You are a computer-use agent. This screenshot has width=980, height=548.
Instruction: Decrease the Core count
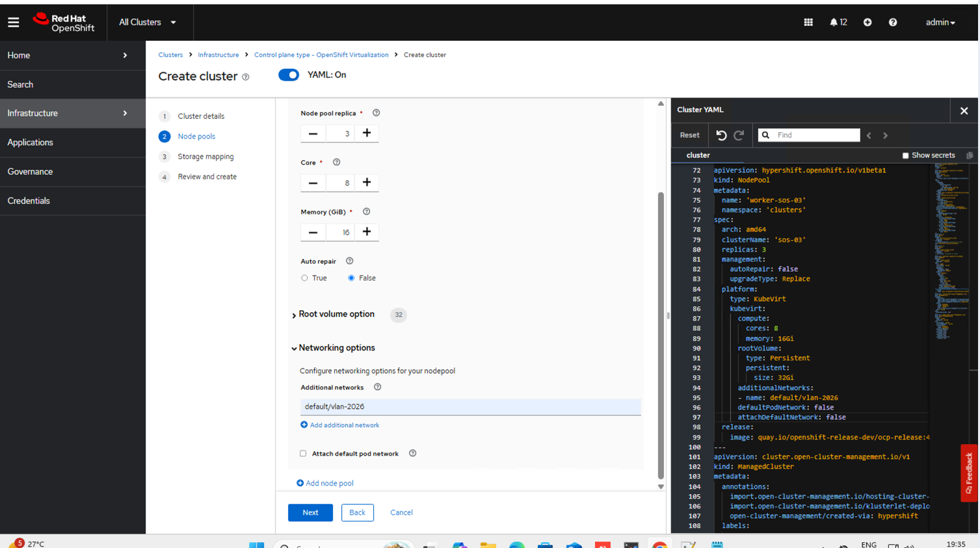313,183
